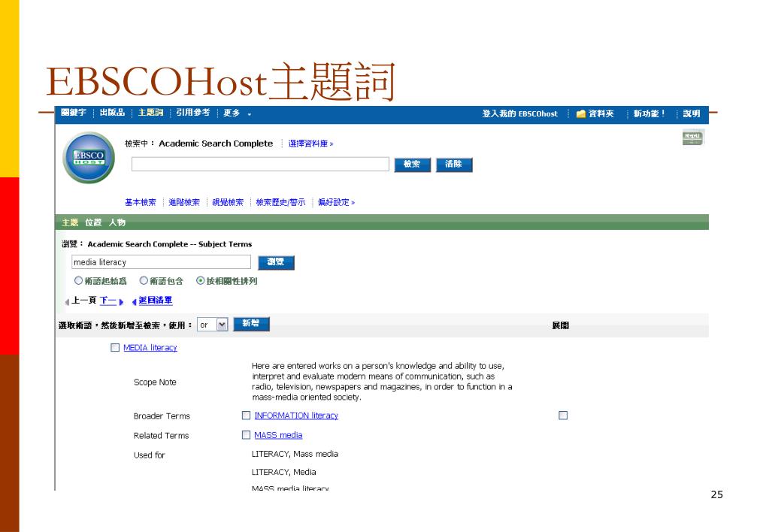Check the MEDIA literacy checkbox
Viewport: 769px width, 532px height.
pos(115,348)
